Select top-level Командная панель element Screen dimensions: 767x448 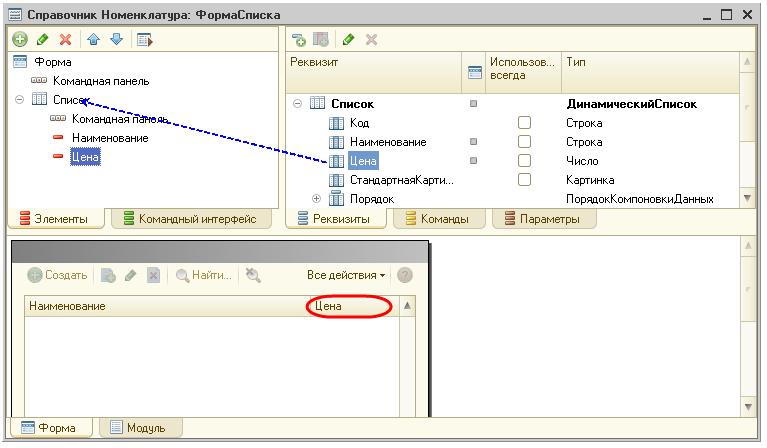coord(101,81)
